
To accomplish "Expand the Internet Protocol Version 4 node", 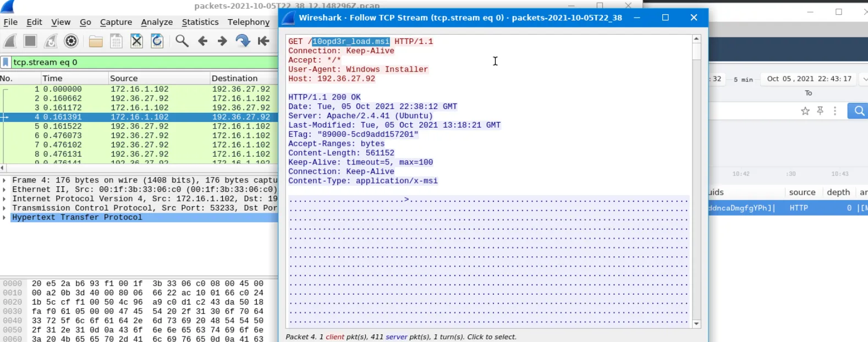I will [4, 199].
